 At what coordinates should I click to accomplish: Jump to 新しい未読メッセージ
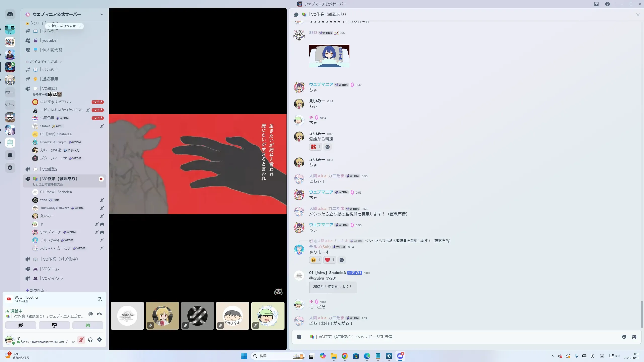pyautogui.click(x=65, y=26)
